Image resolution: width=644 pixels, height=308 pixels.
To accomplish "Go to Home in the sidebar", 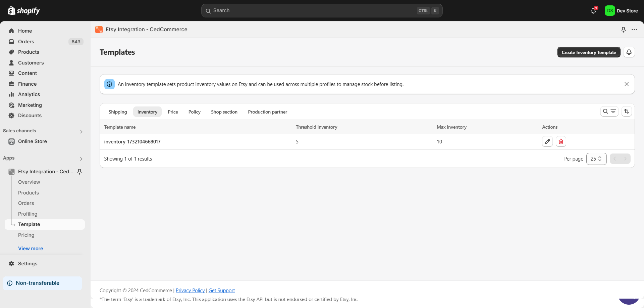I will click(x=25, y=31).
